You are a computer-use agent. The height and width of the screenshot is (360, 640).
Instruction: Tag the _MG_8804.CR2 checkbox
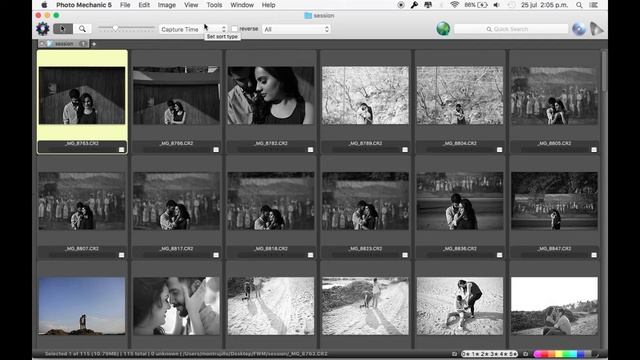click(x=499, y=150)
